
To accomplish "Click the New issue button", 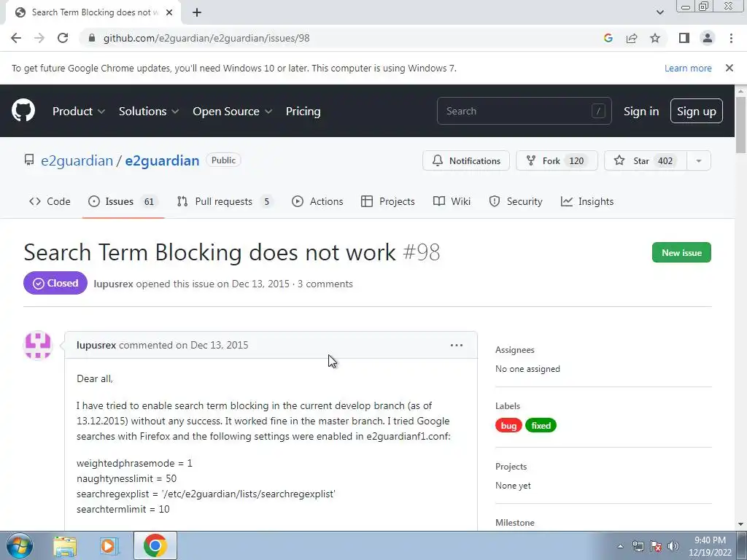I will pyautogui.click(x=681, y=252).
